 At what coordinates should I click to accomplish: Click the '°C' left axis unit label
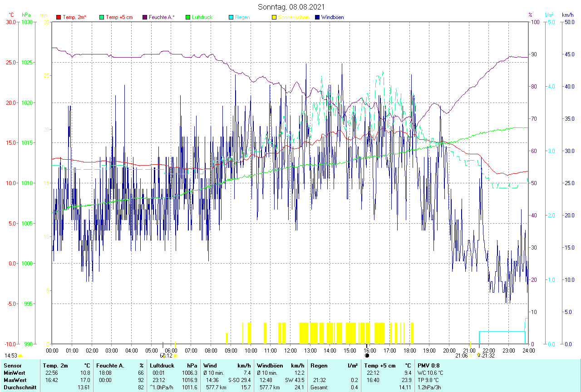pos(11,15)
